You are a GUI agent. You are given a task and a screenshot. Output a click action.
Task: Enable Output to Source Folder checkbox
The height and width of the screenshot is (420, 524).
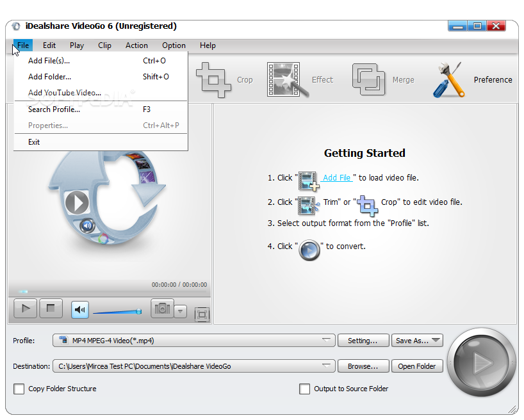(x=304, y=389)
